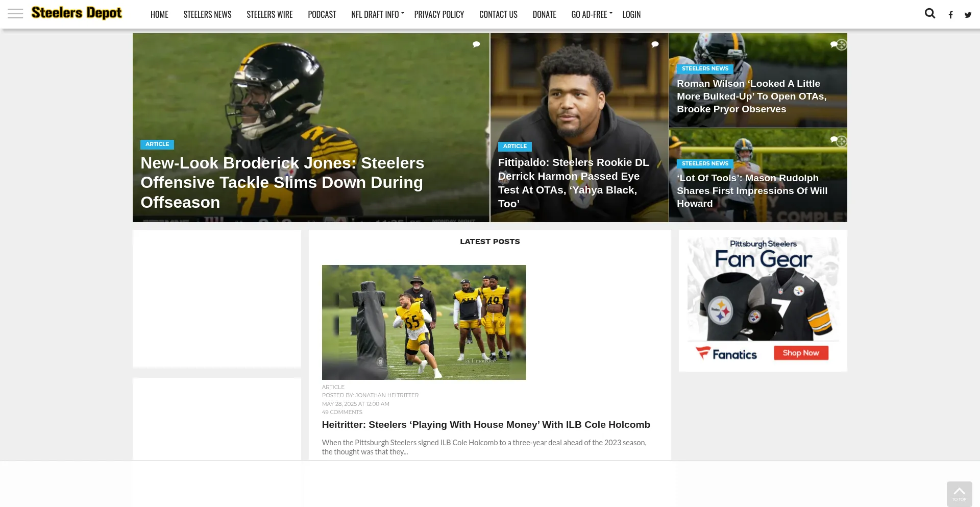This screenshot has height=507, width=980.
Task: Click the back-to-top arrow icon
Action: (x=960, y=490)
